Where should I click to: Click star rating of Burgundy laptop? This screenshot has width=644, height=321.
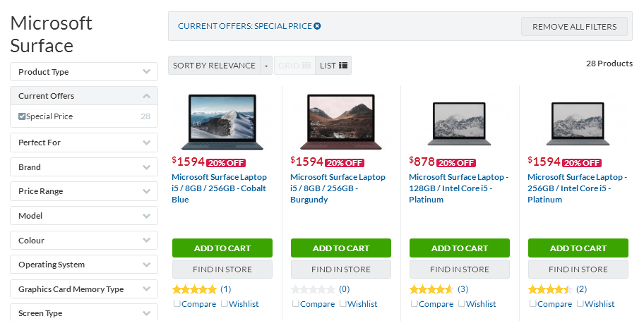coord(313,289)
